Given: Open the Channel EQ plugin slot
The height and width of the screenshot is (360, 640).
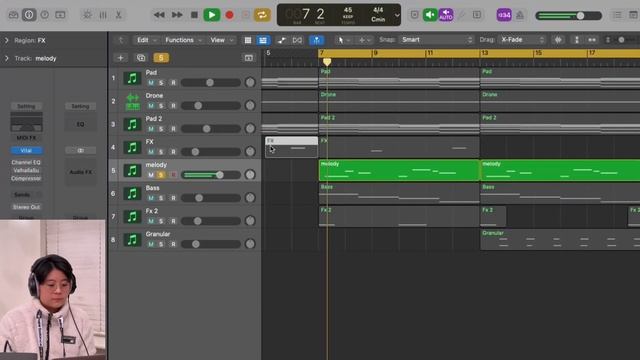Looking at the screenshot, I should 26,162.
